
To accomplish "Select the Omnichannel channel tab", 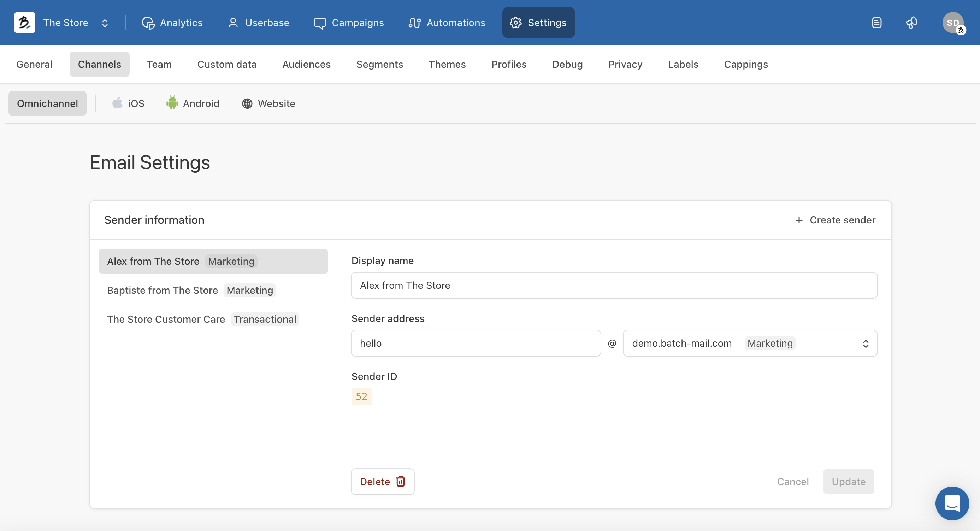I will tap(48, 103).
